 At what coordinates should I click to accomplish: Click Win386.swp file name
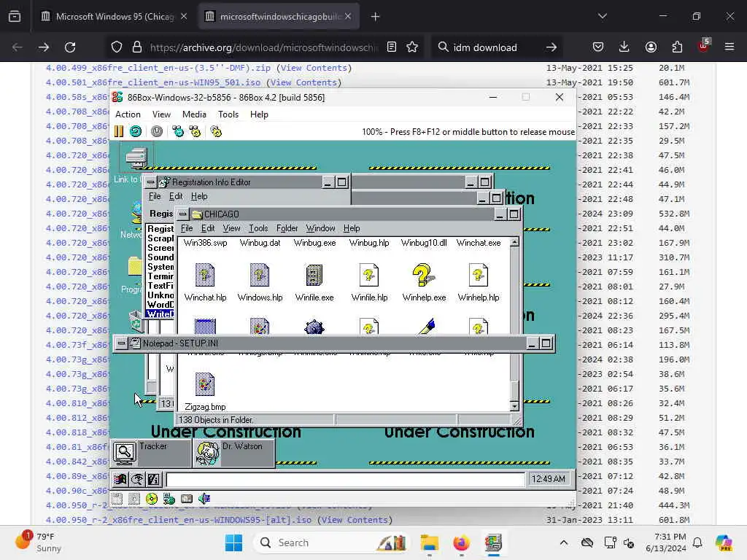[205, 243]
